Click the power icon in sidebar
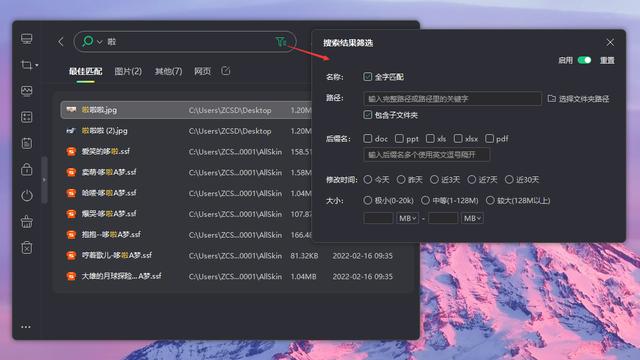Image resolution: width=640 pixels, height=360 pixels. pyautogui.click(x=27, y=196)
